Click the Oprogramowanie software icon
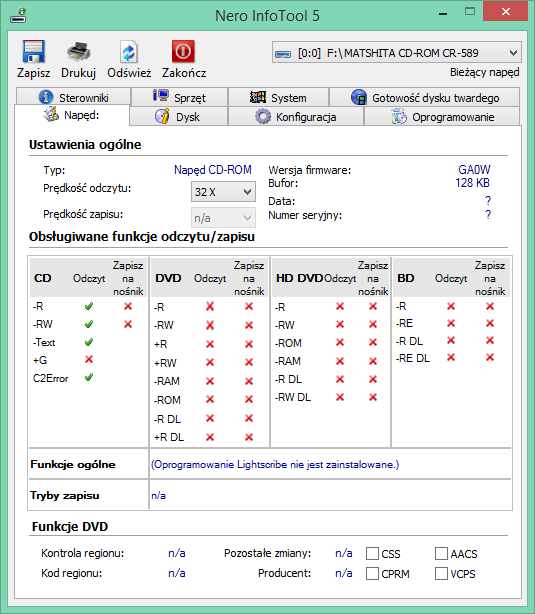The width and height of the screenshot is (535, 614). (x=399, y=116)
